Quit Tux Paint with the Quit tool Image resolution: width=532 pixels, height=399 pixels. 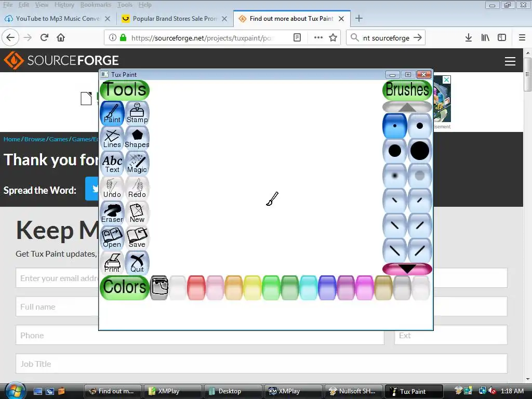point(137,263)
